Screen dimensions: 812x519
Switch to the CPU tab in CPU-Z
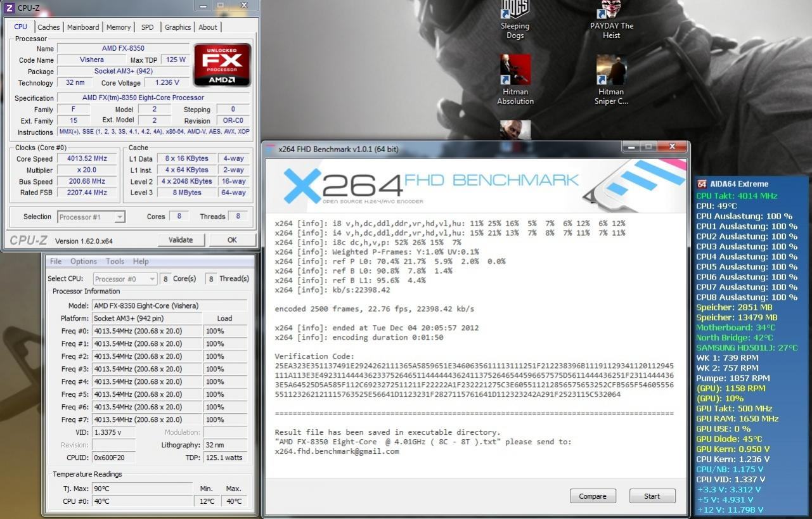click(20, 27)
